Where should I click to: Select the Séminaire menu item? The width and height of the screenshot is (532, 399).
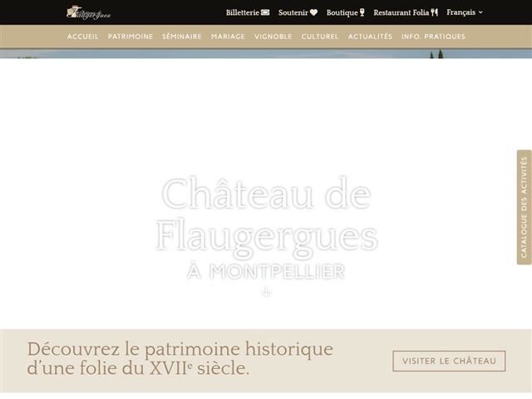182,37
